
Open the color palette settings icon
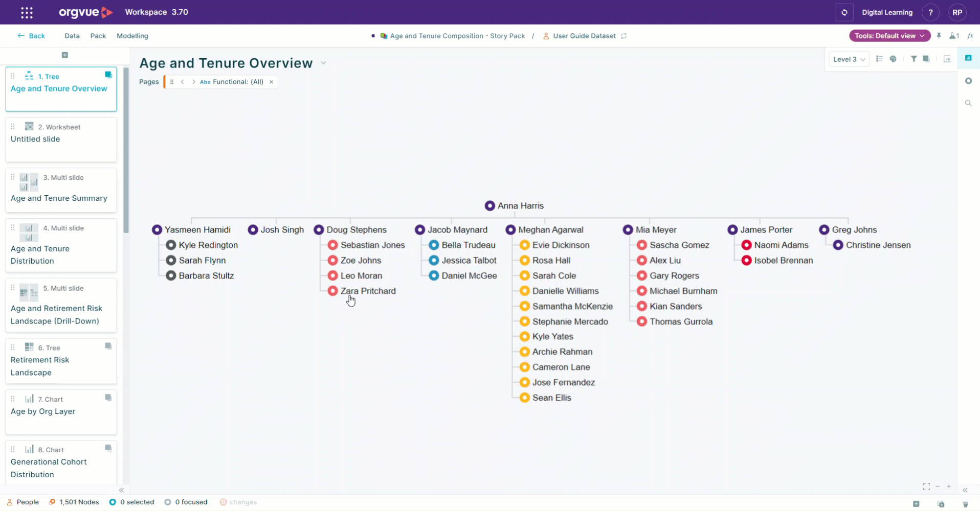893,59
